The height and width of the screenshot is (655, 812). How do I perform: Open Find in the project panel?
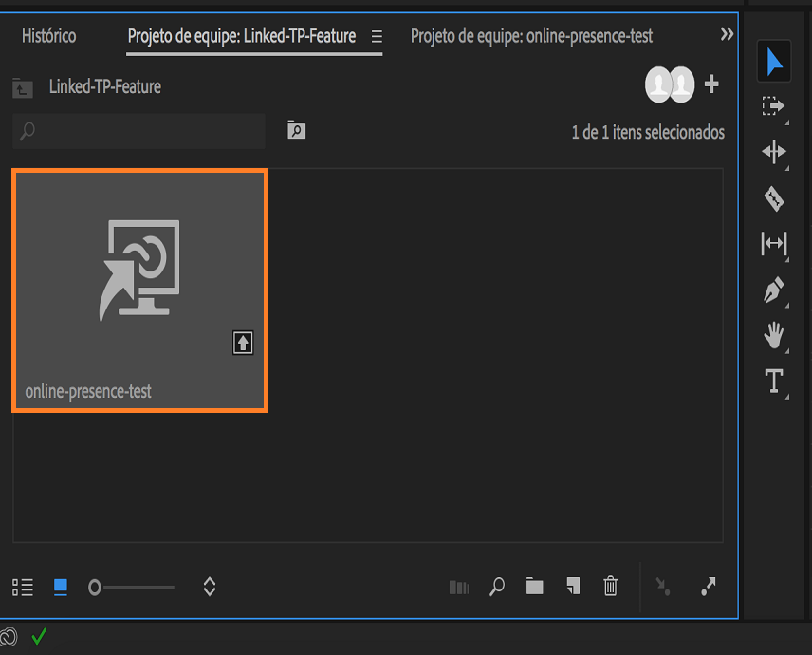[496, 587]
